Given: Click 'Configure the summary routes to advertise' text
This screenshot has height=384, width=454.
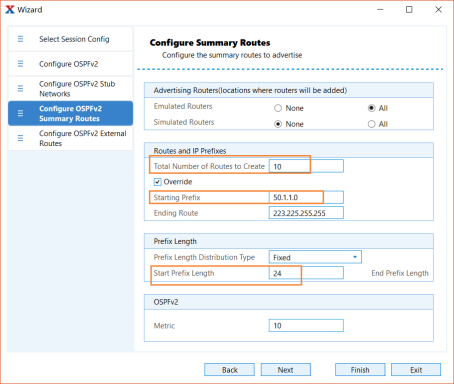Looking at the screenshot, I should coord(232,55).
